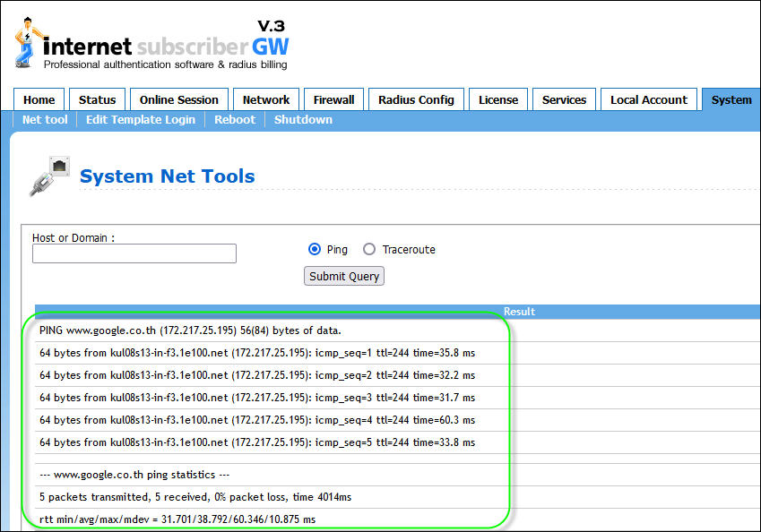Click the Reboot submenu link
Image resolution: width=761 pixels, height=532 pixels.
coord(235,120)
